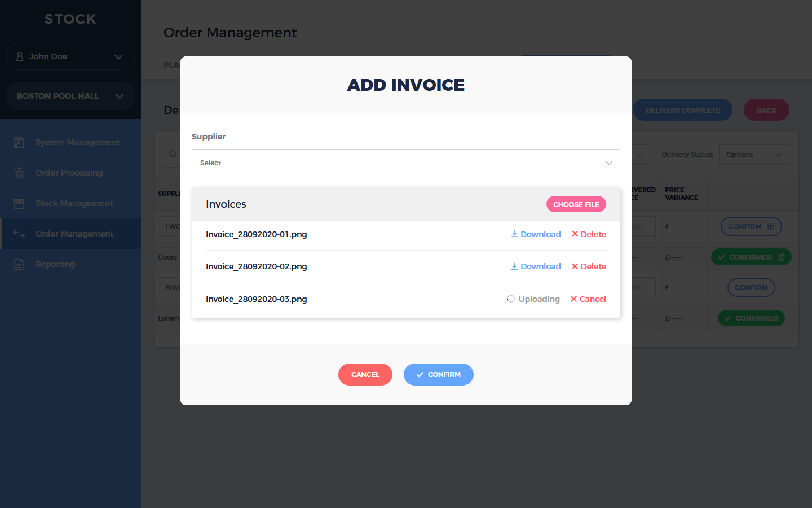Viewport: 812px width, 508px height.
Task: Click the Order Management arrows icon
Action: pyautogui.click(x=19, y=234)
